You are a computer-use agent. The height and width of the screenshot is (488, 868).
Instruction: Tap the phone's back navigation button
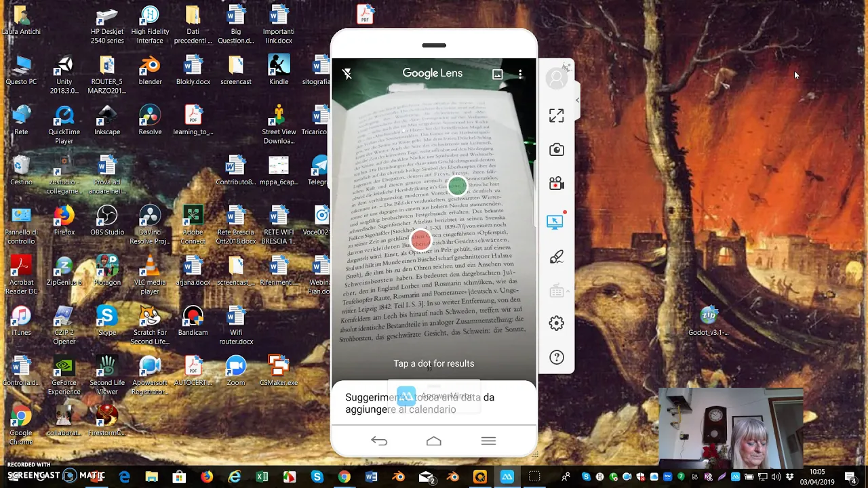click(x=379, y=441)
